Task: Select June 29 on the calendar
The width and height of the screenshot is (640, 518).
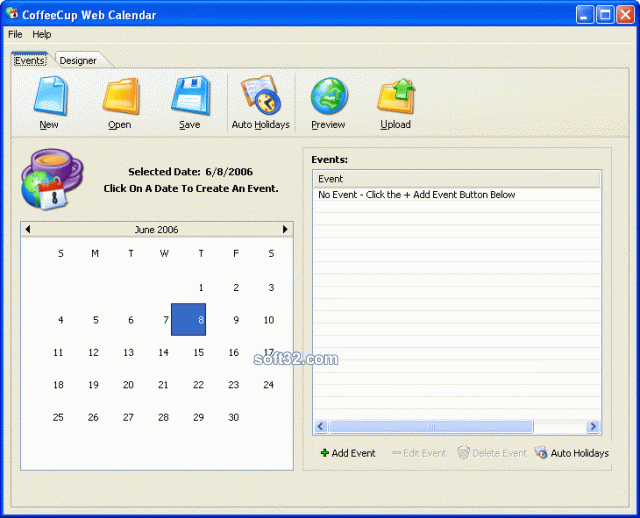Action: point(198,417)
